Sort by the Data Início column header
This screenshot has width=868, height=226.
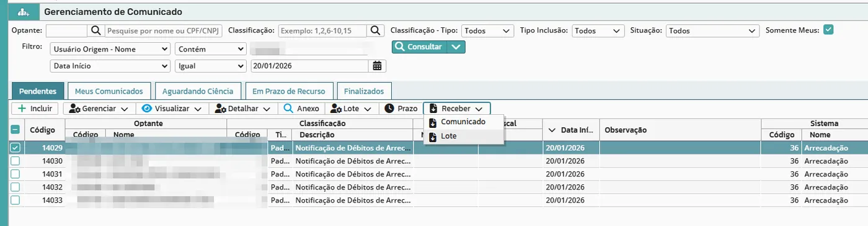point(570,130)
